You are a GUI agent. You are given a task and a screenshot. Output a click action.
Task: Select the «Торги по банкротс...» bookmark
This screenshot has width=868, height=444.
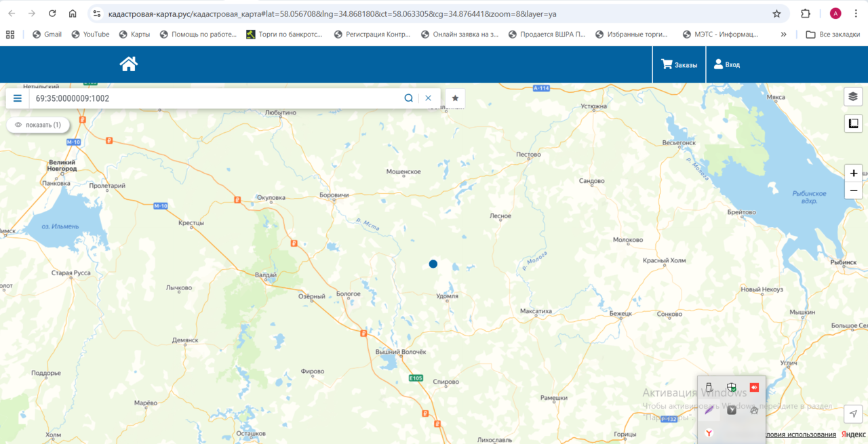click(285, 34)
